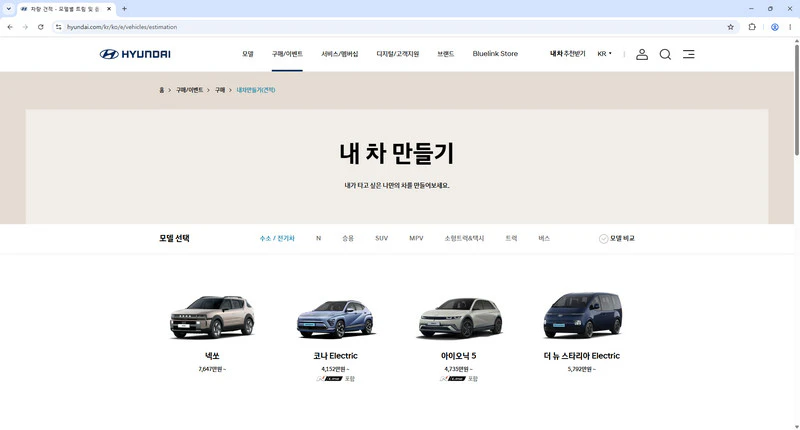Open the site search magnifier icon
Viewport: 800px width, 430px height.
coord(665,54)
